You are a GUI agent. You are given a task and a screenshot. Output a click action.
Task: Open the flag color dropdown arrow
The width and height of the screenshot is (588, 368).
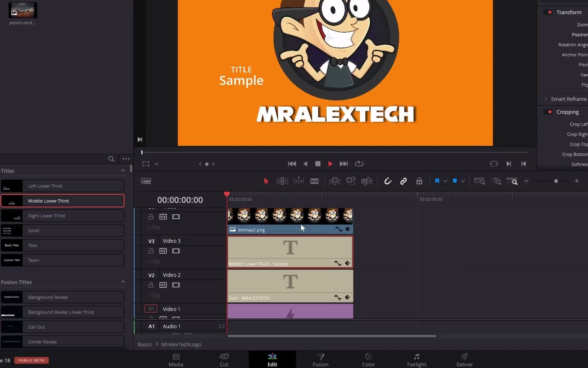445,181
